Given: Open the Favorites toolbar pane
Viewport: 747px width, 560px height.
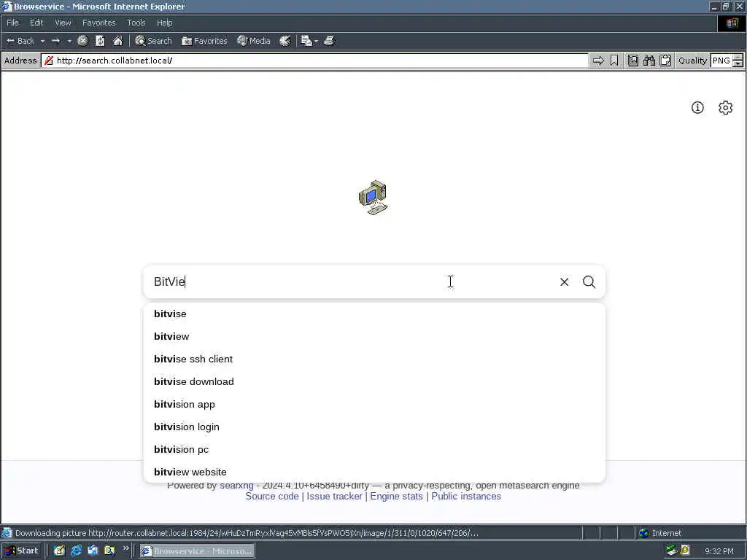Looking at the screenshot, I should tap(204, 41).
